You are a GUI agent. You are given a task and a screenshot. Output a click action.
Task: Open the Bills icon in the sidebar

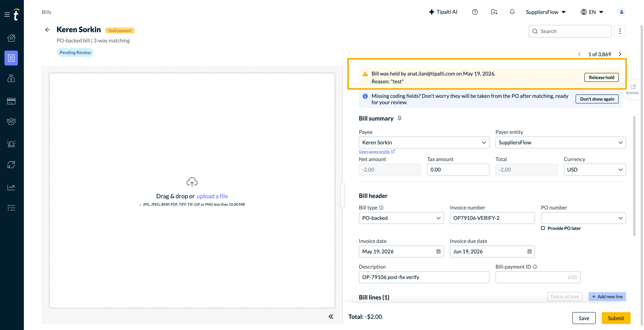11,58
